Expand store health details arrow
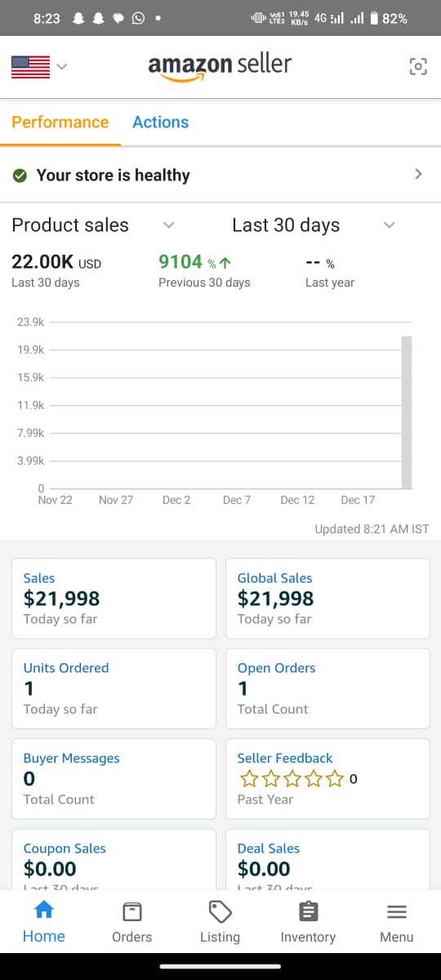Viewport: 441px width, 980px height. tap(418, 174)
